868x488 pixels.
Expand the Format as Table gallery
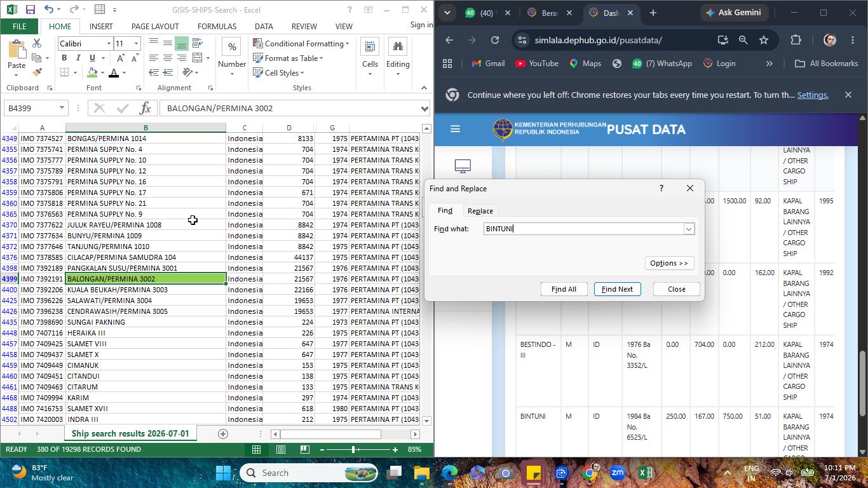pos(288,58)
